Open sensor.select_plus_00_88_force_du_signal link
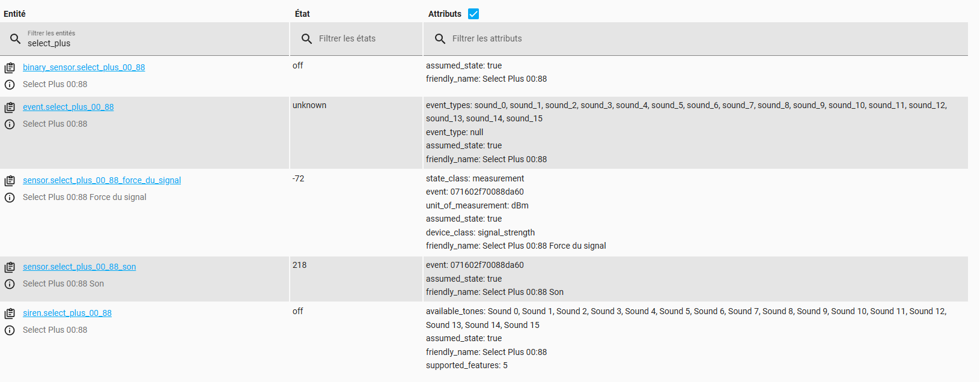980x382 pixels. [102, 180]
